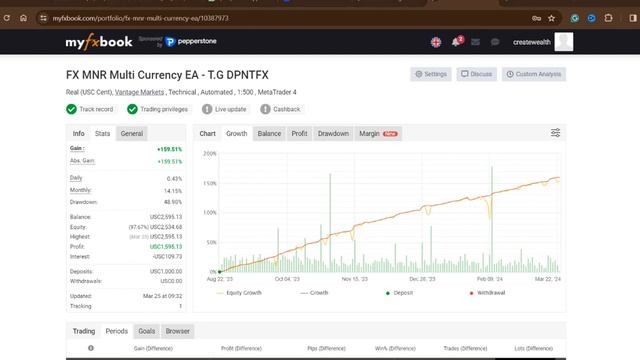Switch to the Browser tab

click(x=178, y=331)
